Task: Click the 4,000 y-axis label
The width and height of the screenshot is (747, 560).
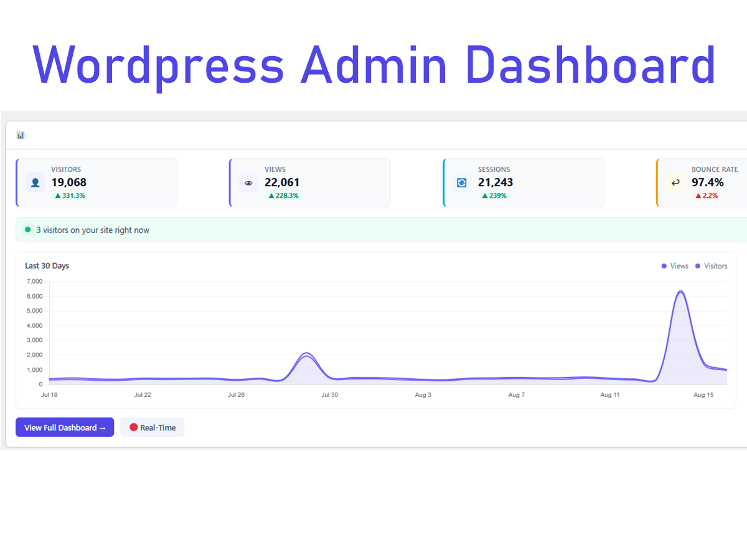Action: coord(34,325)
